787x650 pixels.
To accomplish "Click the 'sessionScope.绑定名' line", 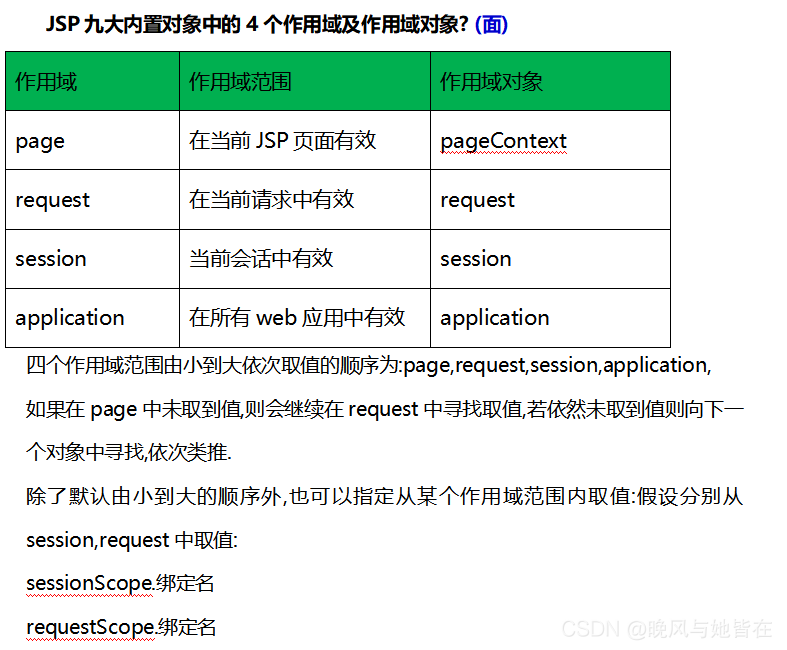I will click(120, 584).
